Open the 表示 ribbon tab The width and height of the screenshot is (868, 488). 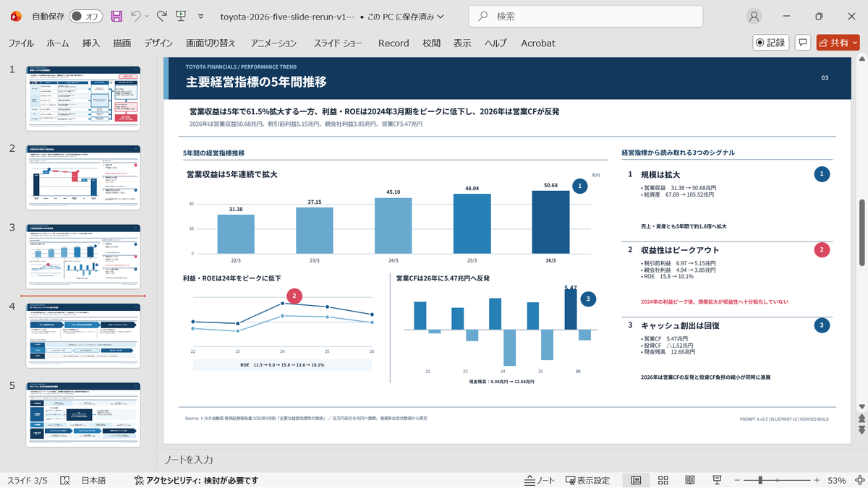(x=462, y=43)
